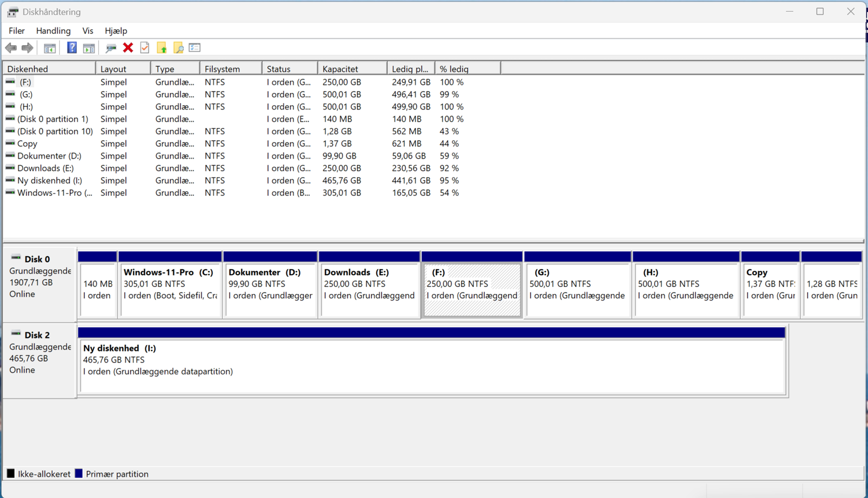Select the hatched (F:) 250,00 GB partition block

(x=472, y=285)
